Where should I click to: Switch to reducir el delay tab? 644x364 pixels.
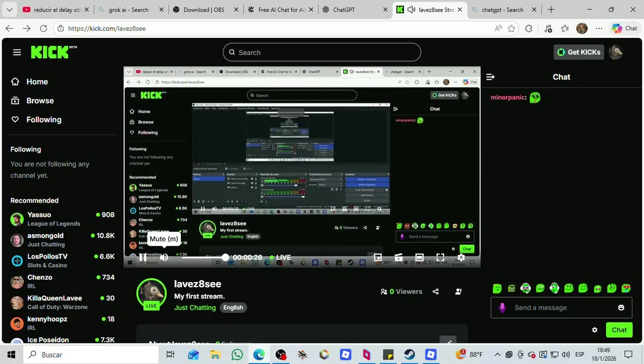pos(57,10)
